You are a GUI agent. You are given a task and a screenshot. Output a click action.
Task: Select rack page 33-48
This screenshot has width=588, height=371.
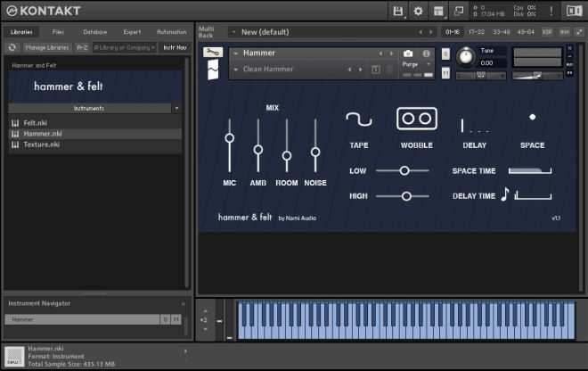coord(501,32)
